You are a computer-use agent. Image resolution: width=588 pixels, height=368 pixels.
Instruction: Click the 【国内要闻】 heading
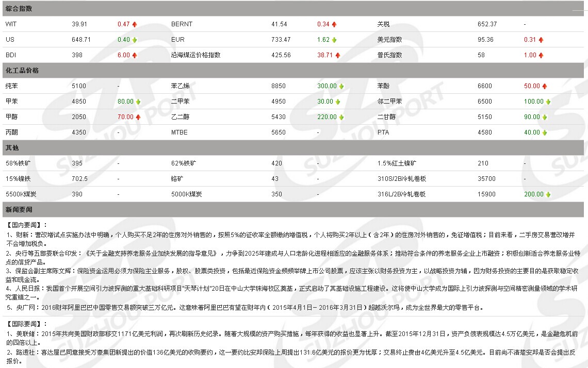click(x=26, y=225)
